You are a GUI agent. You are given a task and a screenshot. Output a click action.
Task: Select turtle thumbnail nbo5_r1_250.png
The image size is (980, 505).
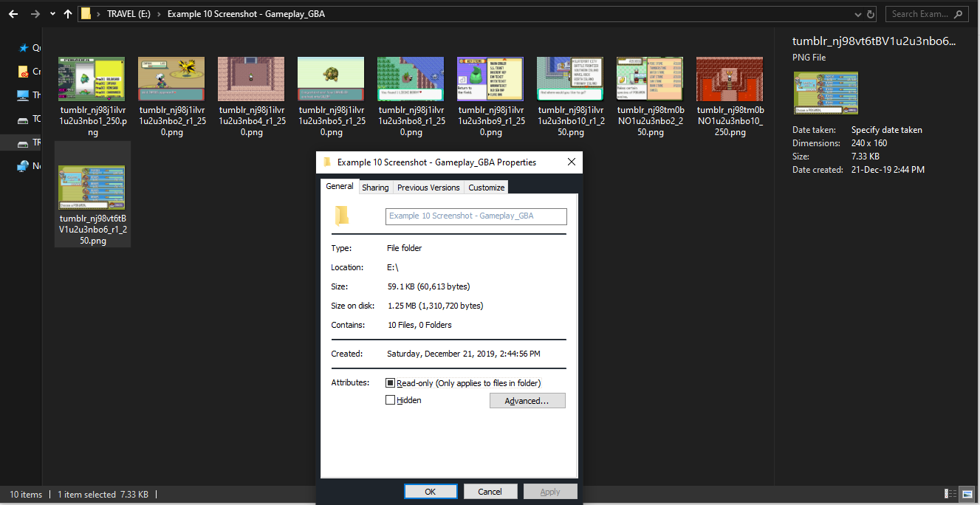tap(332, 79)
